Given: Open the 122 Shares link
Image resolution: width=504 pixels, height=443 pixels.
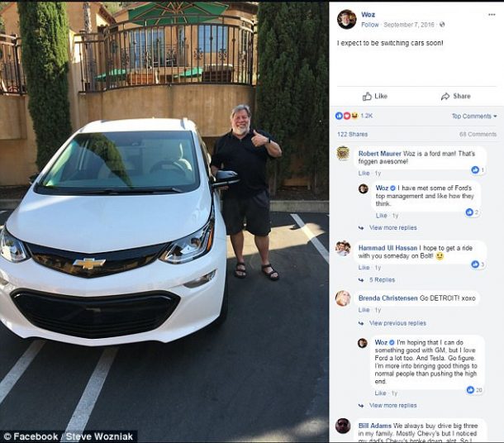Looking at the screenshot, I should 352,135.
